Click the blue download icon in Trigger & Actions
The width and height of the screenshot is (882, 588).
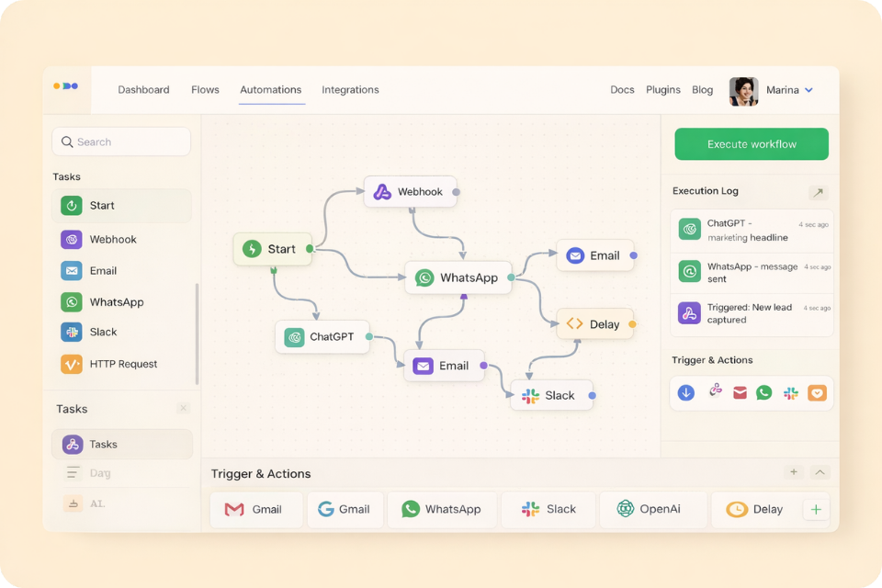[x=686, y=393]
